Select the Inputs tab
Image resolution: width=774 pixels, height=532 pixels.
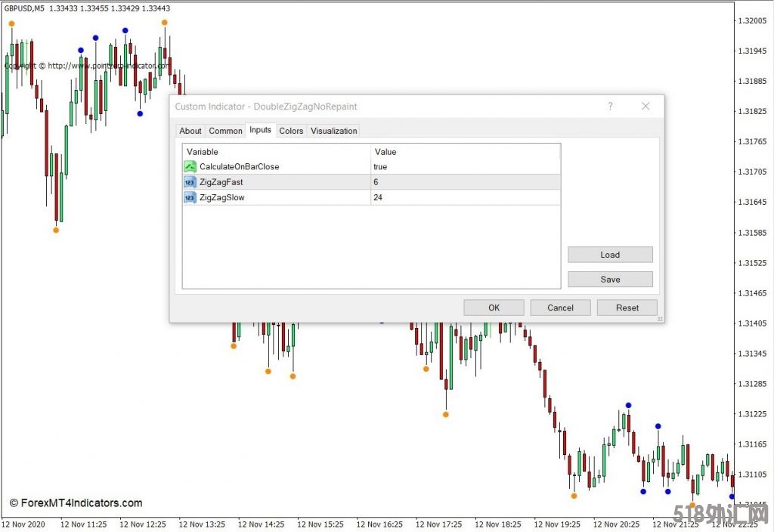(x=260, y=130)
